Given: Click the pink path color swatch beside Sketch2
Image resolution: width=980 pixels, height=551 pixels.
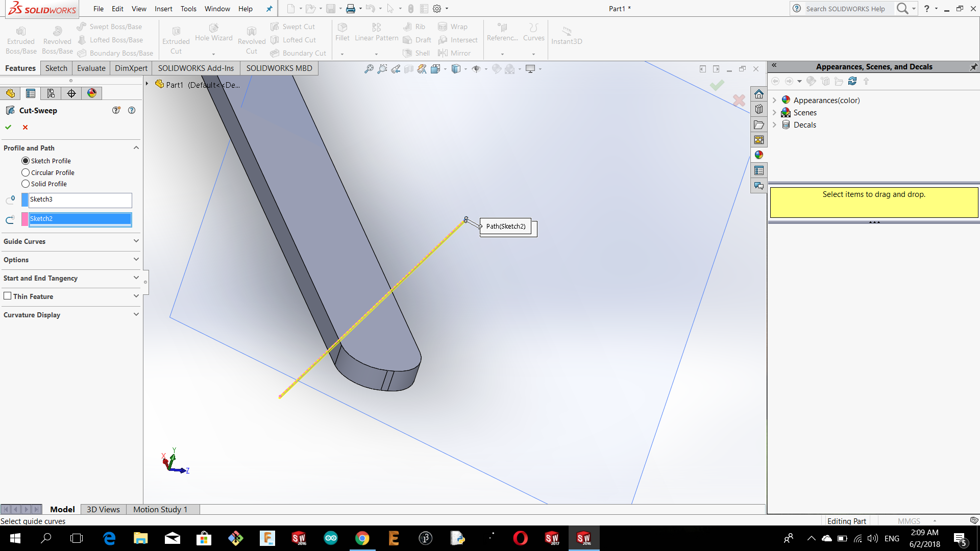Looking at the screenshot, I should [24, 219].
